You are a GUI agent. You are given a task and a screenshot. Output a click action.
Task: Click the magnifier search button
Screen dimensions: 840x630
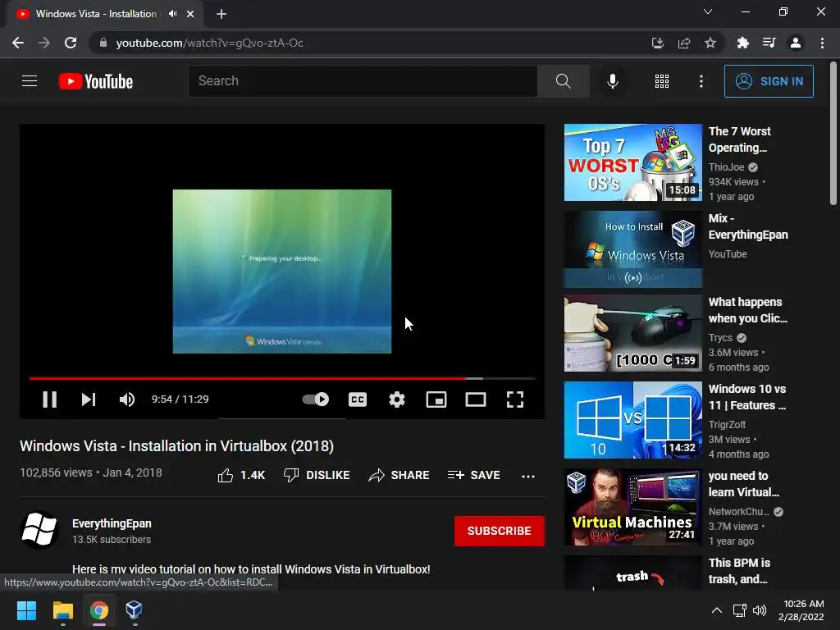563,81
